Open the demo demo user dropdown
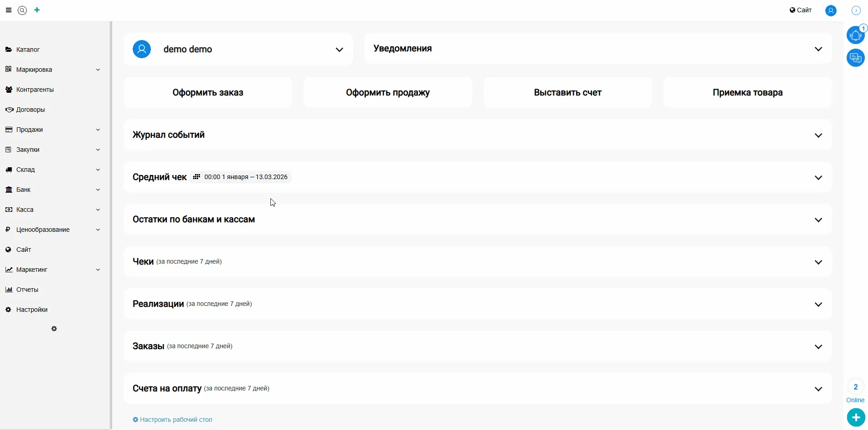 339,50
